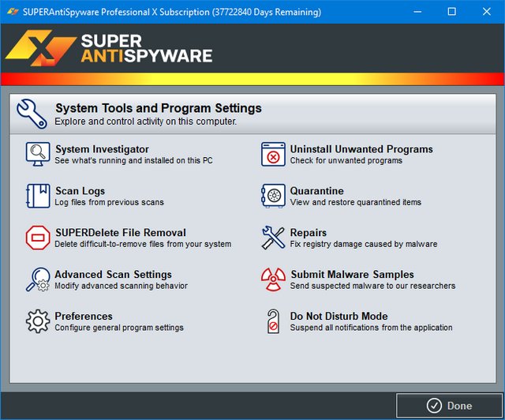
Task: Click the Submit Malware Samples biohazard icon
Action: 273,279
